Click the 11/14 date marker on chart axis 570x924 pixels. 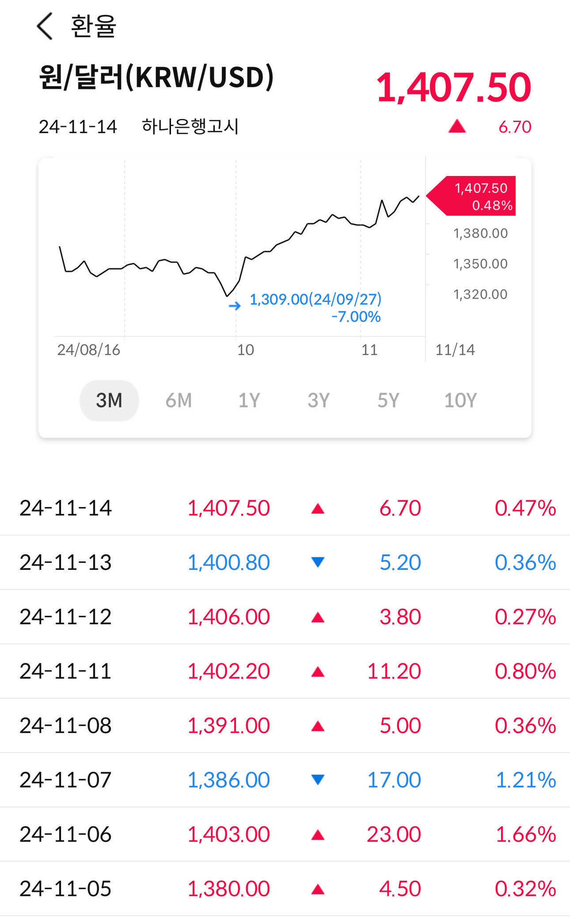(455, 350)
